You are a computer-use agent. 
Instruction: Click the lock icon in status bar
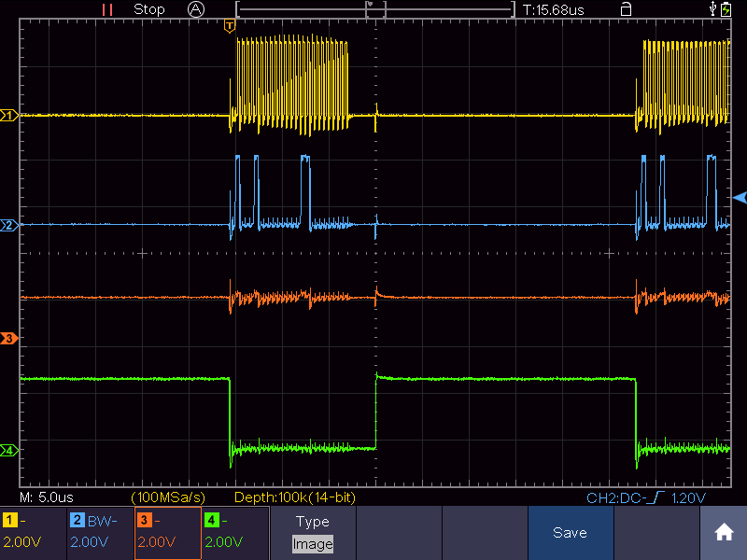626,9
